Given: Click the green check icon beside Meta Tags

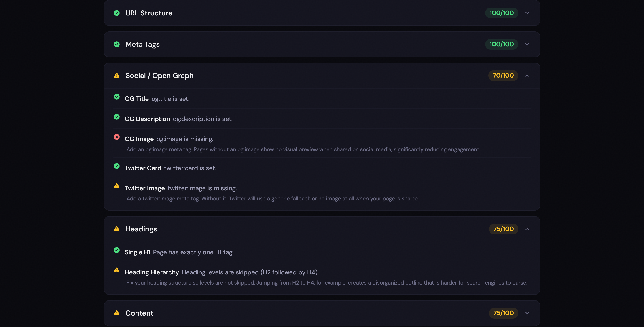Looking at the screenshot, I should [117, 44].
